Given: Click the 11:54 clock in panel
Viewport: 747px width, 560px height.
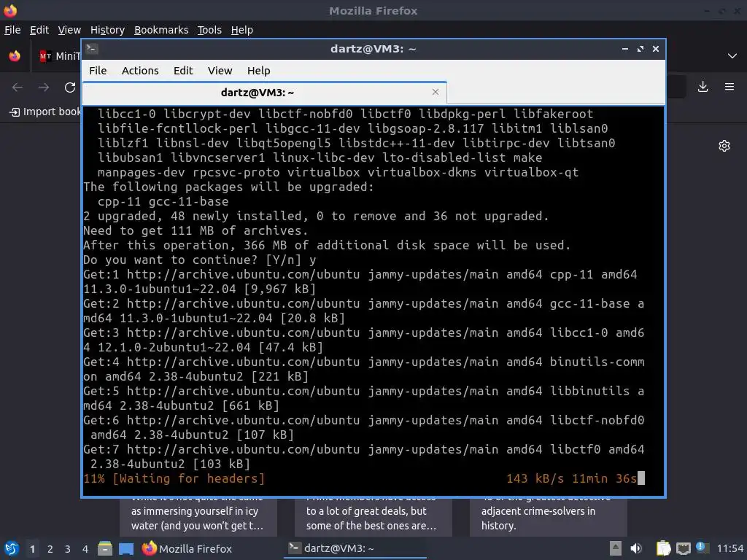Looking at the screenshot, I should (x=729, y=548).
